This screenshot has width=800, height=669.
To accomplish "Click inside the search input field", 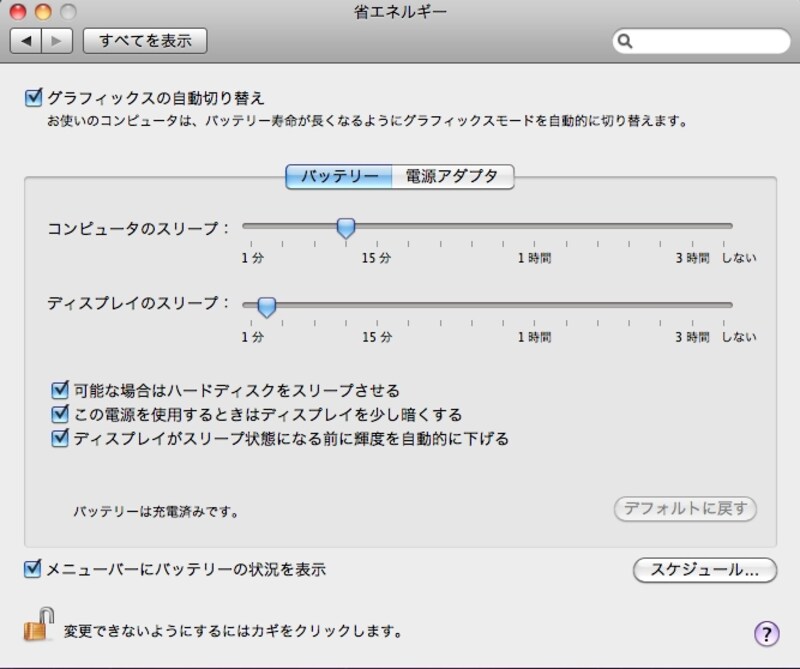I will tap(700, 41).
